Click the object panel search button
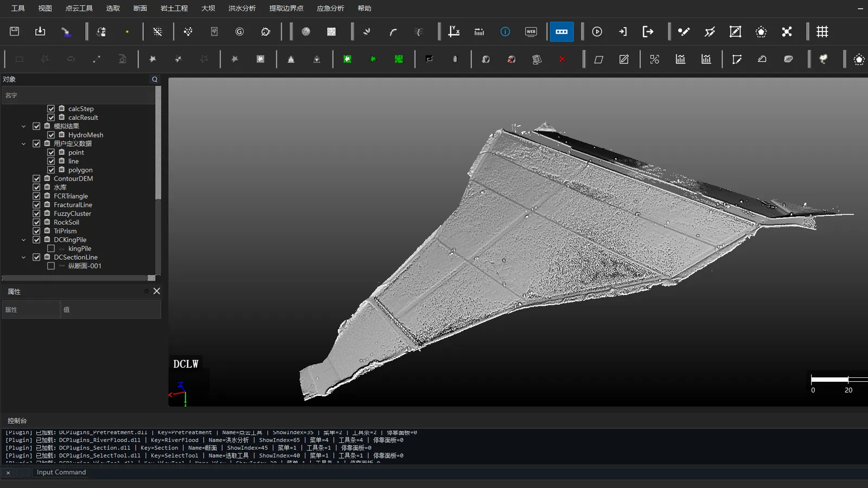This screenshot has width=868, height=488. pos(155,79)
